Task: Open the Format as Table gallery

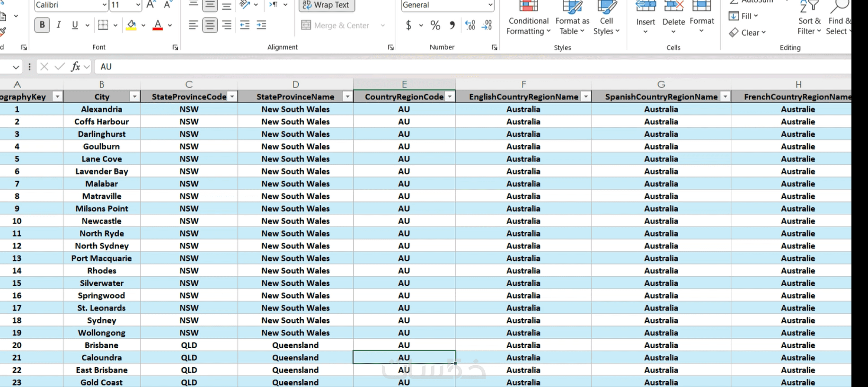Action: pos(572,18)
